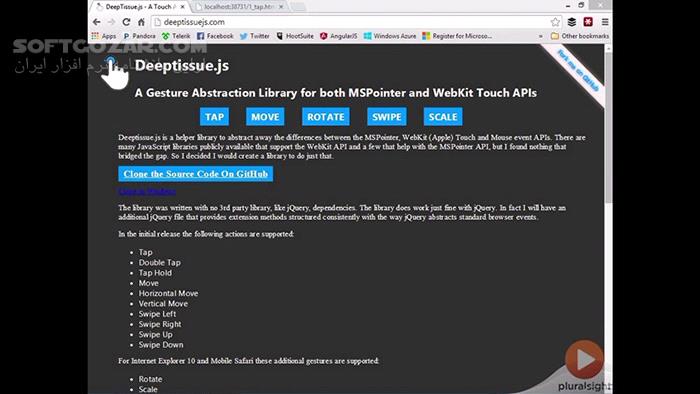Close the localhost tab
The image size is (700, 394).
pyautogui.click(x=281, y=7)
